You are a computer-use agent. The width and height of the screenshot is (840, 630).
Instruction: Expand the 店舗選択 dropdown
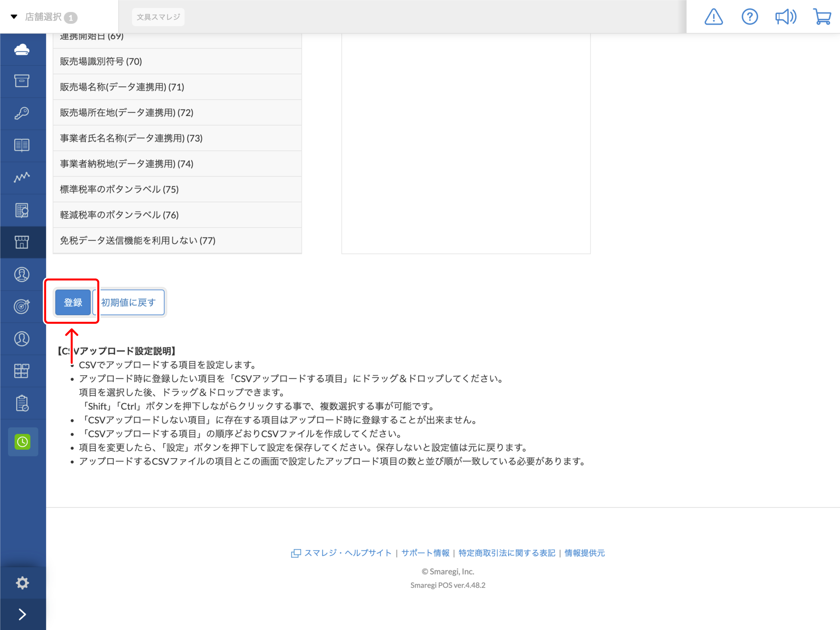(44, 17)
